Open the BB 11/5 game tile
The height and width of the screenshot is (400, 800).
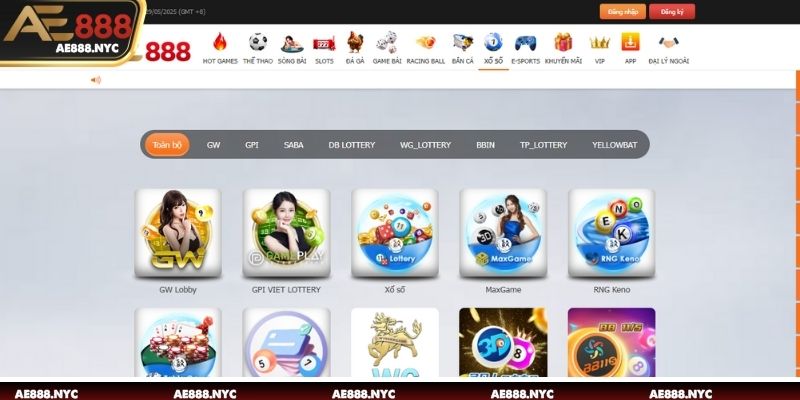pyautogui.click(x=611, y=342)
